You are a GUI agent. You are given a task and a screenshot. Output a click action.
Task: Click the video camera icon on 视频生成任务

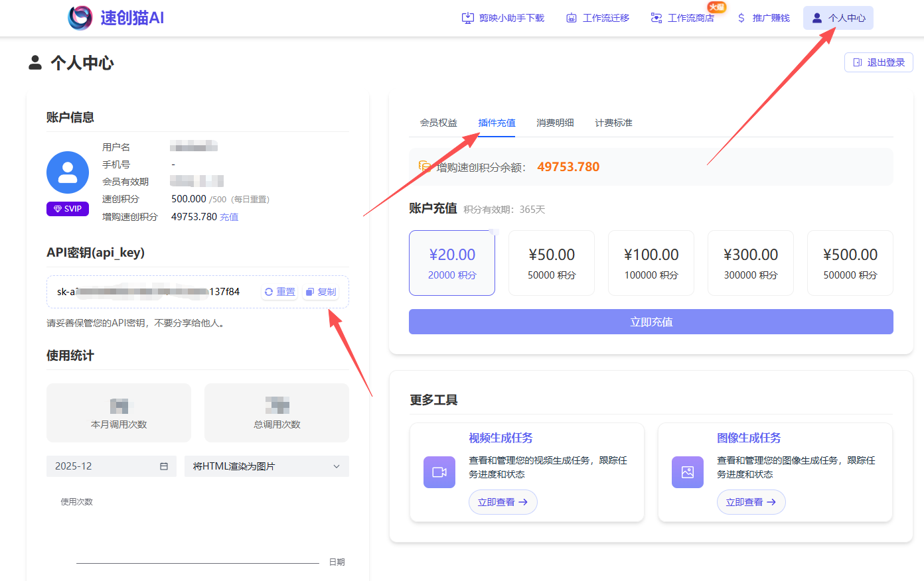(439, 472)
